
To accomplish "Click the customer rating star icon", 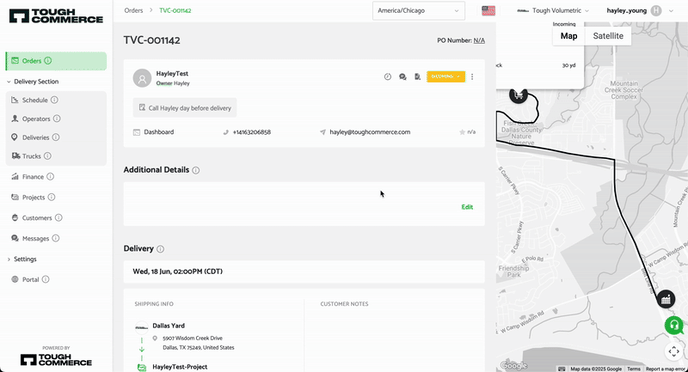I will [x=462, y=132].
